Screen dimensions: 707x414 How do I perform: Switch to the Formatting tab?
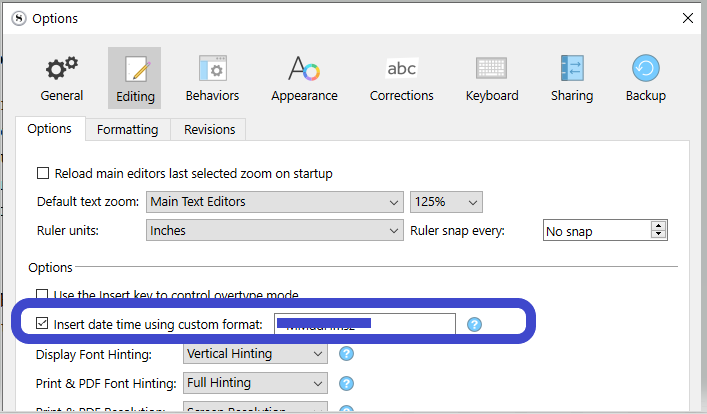(127, 130)
